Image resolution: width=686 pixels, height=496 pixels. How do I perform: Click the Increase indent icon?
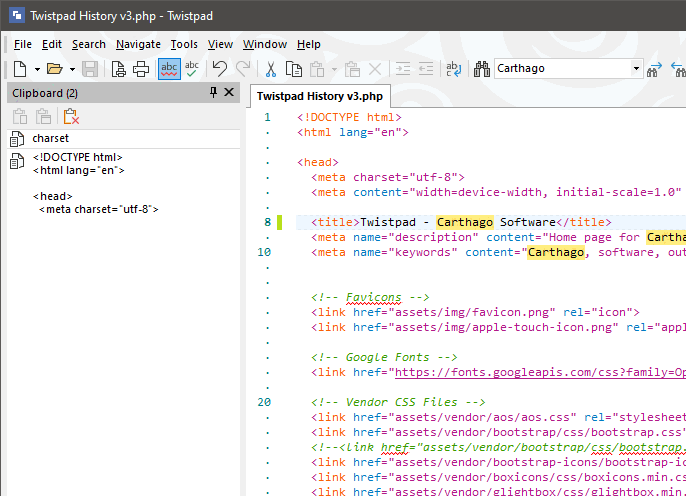tap(402, 69)
